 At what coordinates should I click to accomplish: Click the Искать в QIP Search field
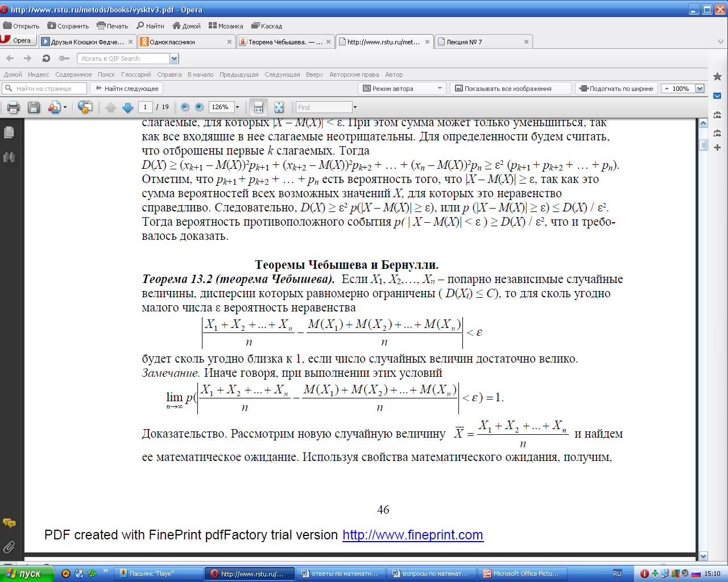point(124,59)
